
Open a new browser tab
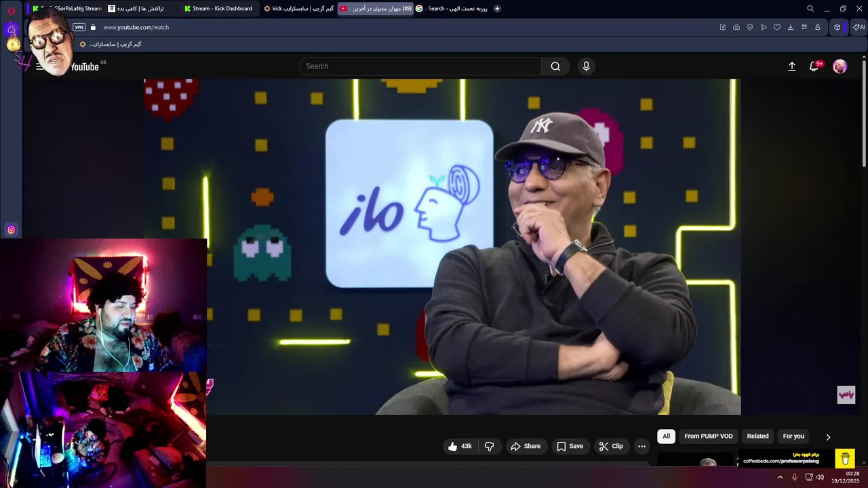(497, 9)
